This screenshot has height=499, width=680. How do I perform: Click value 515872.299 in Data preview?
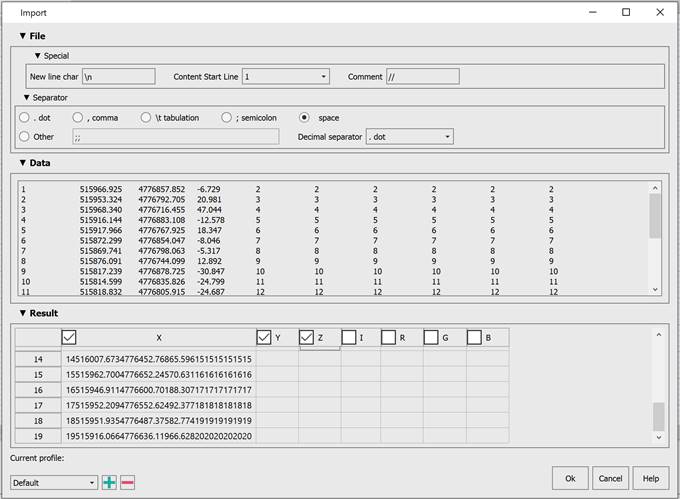click(x=101, y=241)
